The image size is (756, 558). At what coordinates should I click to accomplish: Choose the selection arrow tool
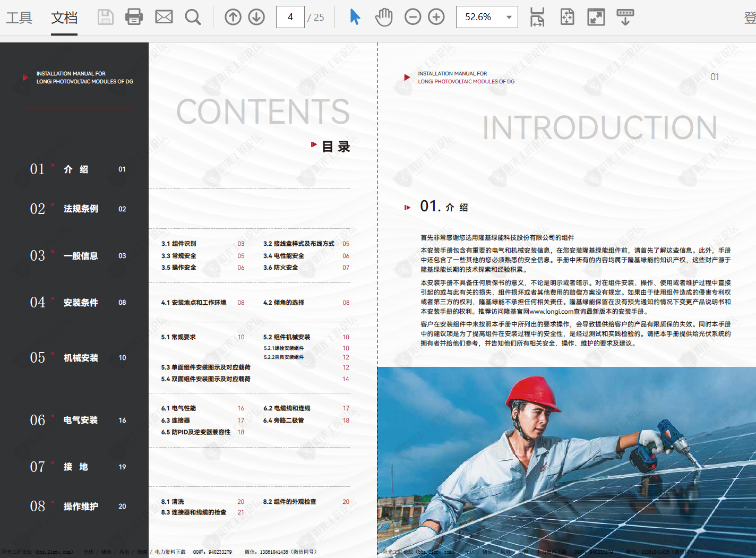tap(355, 17)
